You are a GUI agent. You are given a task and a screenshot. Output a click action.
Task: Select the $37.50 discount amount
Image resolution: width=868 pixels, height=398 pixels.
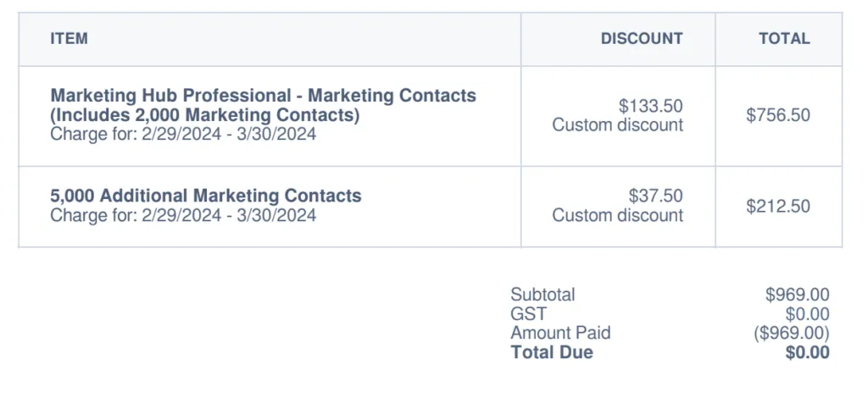pyautogui.click(x=655, y=196)
